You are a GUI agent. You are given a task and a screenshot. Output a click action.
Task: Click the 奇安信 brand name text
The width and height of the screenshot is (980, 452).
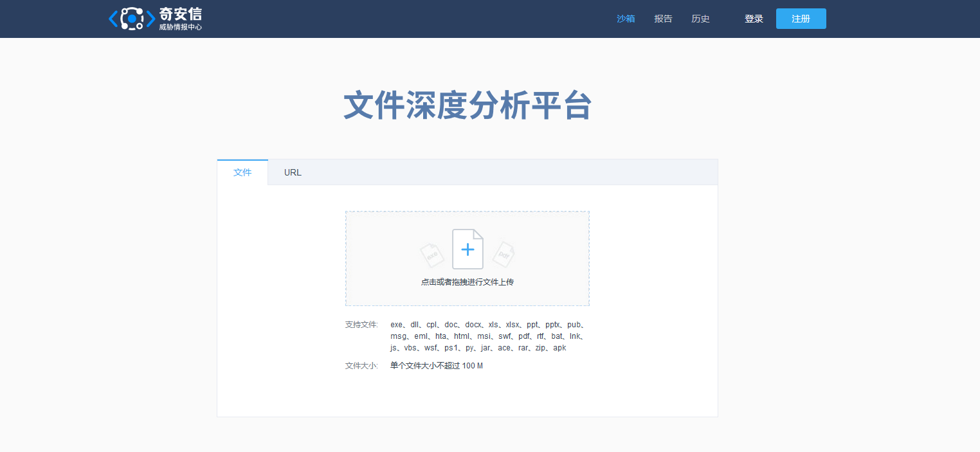pyautogui.click(x=181, y=14)
